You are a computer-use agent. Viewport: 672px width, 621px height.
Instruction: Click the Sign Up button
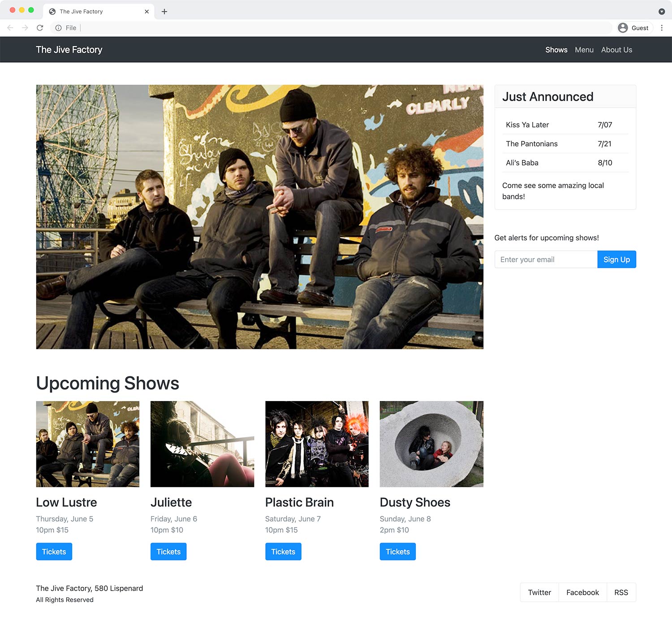[x=616, y=259]
